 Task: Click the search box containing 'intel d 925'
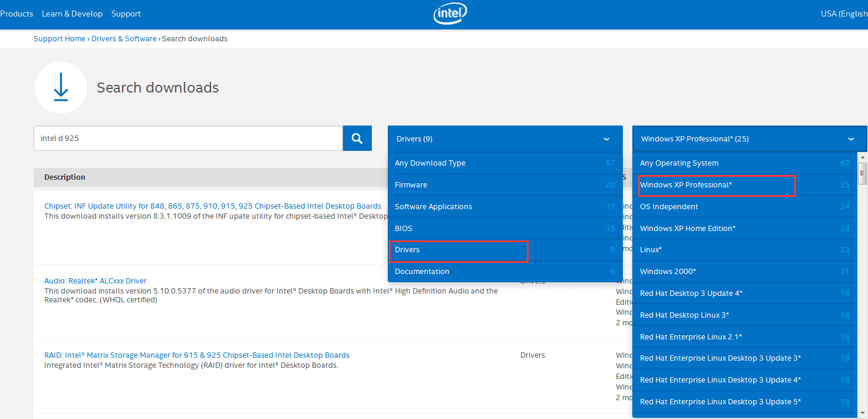tap(188, 138)
